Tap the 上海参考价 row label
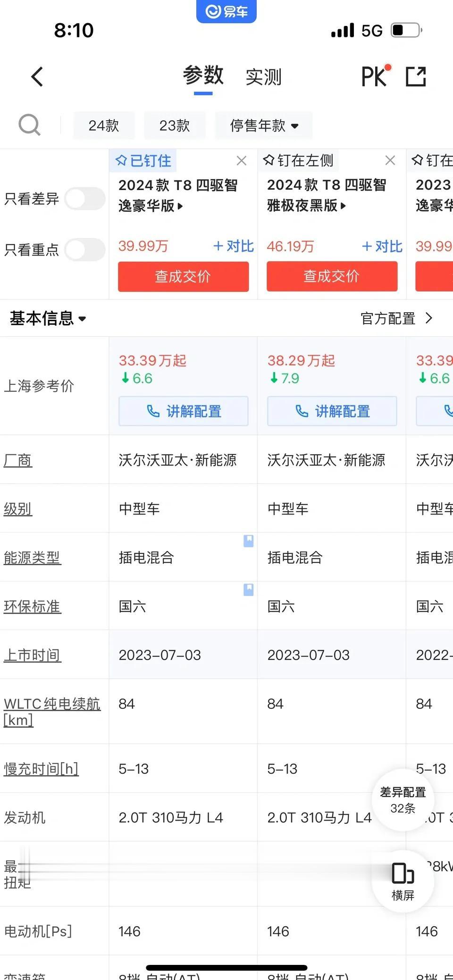This screenshot has width=453, height=980. [39, 386]
